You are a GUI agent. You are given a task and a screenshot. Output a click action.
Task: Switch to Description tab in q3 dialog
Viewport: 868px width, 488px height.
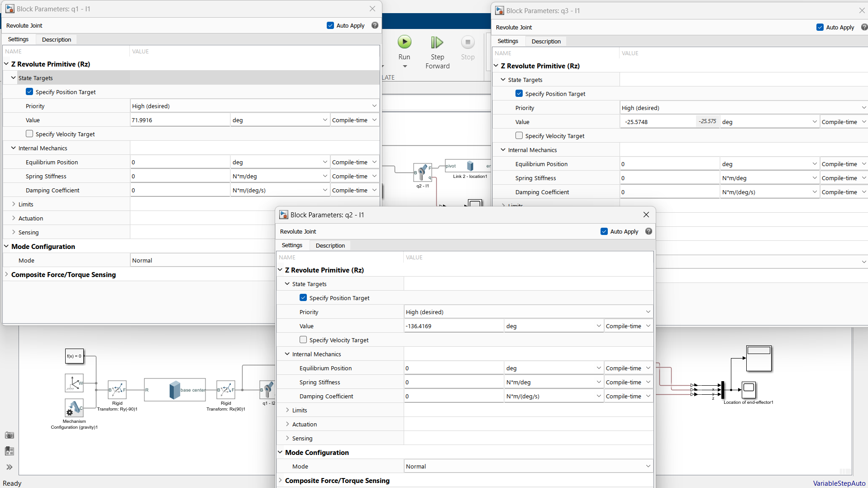coord(546,41)
